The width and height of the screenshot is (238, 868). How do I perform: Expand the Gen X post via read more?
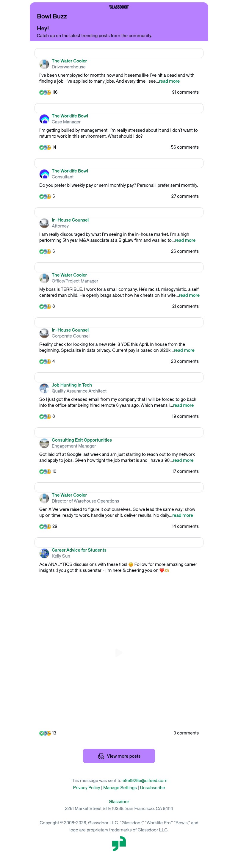tap(183, 515)
